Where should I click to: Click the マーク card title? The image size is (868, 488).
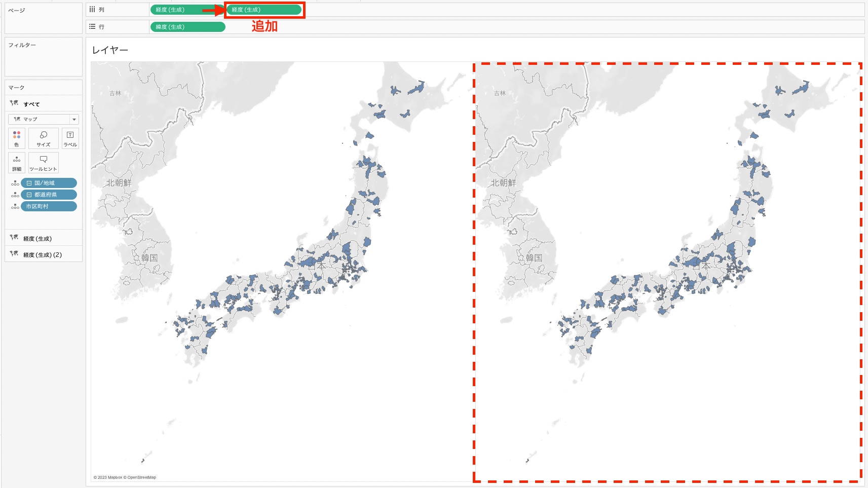(x=16, y=88)
